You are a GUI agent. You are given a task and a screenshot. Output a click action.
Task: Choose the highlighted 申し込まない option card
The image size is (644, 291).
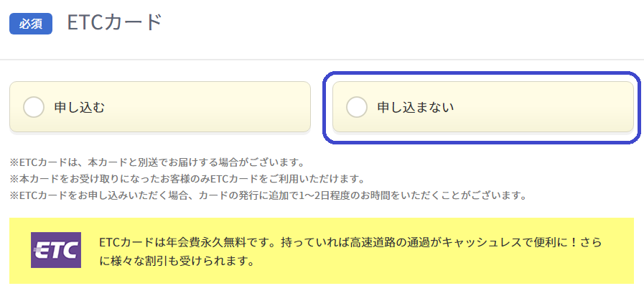point(483,107)
